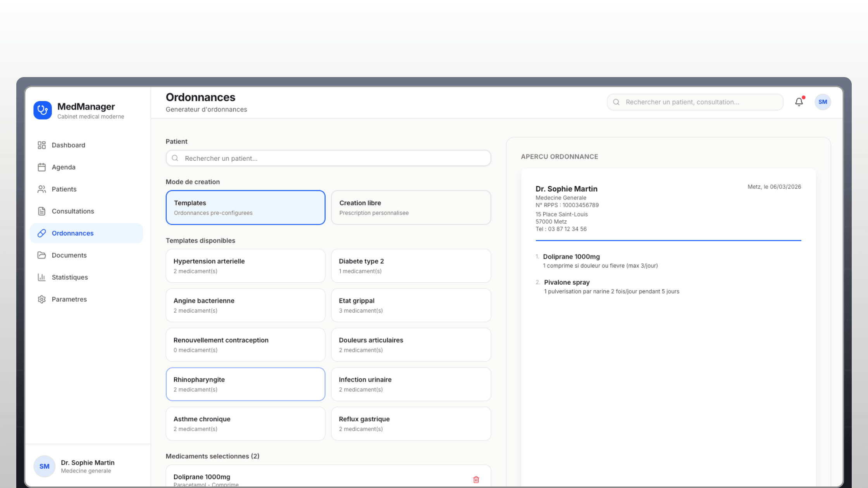Open the SM profile avatar top right
This screenshot has width=868, height=488.
click(x=823, y=102)
